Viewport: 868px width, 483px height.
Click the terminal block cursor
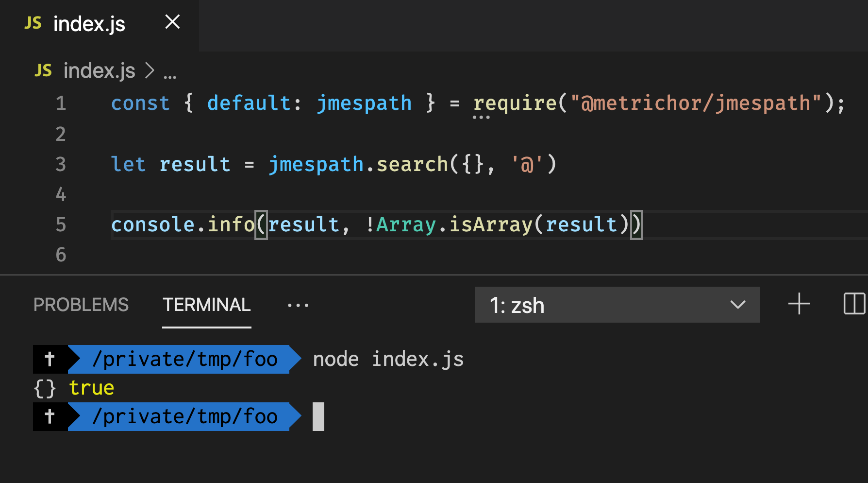(318, 416)
